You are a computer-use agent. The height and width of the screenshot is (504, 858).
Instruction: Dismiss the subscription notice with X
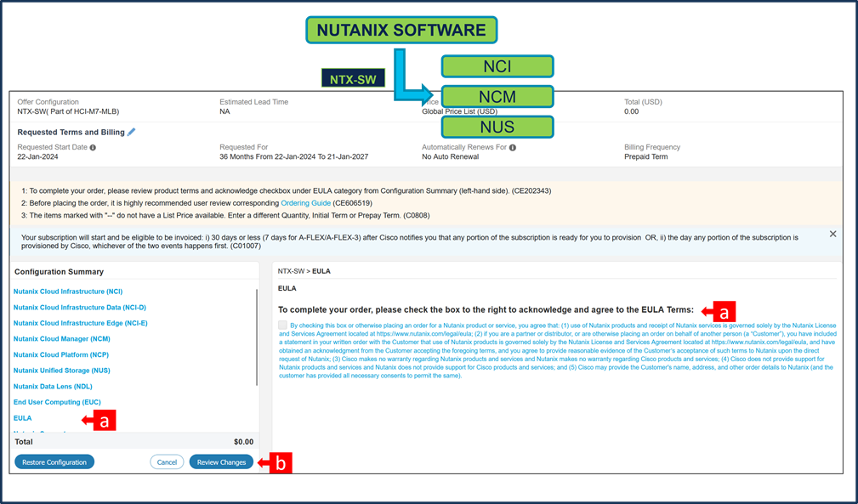832,234
